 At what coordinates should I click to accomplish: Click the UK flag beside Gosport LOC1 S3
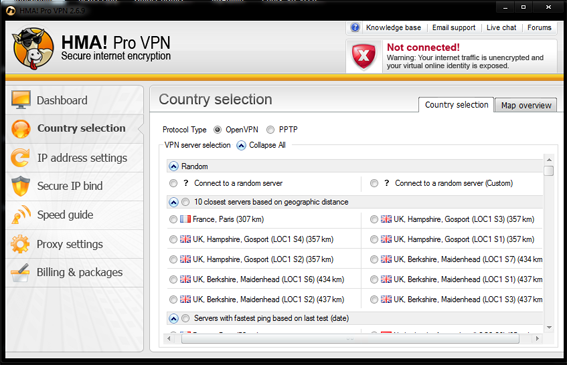coord(386,219)
